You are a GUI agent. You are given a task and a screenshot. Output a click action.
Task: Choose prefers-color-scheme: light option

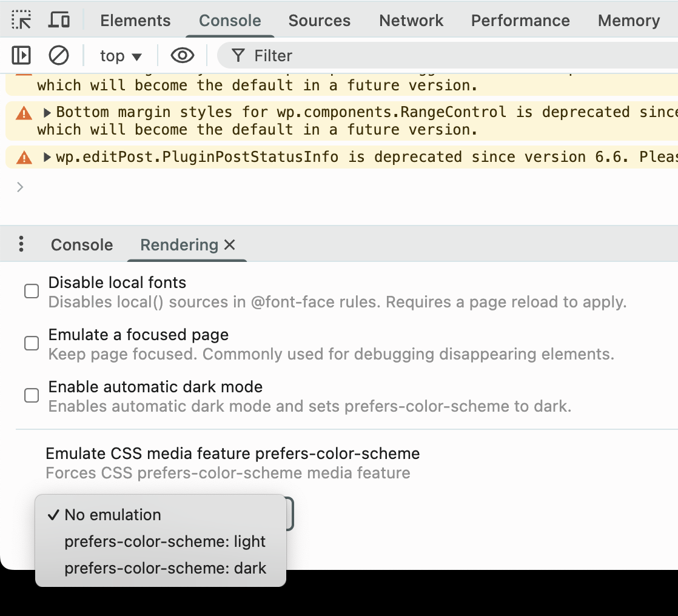pos(165,541)
